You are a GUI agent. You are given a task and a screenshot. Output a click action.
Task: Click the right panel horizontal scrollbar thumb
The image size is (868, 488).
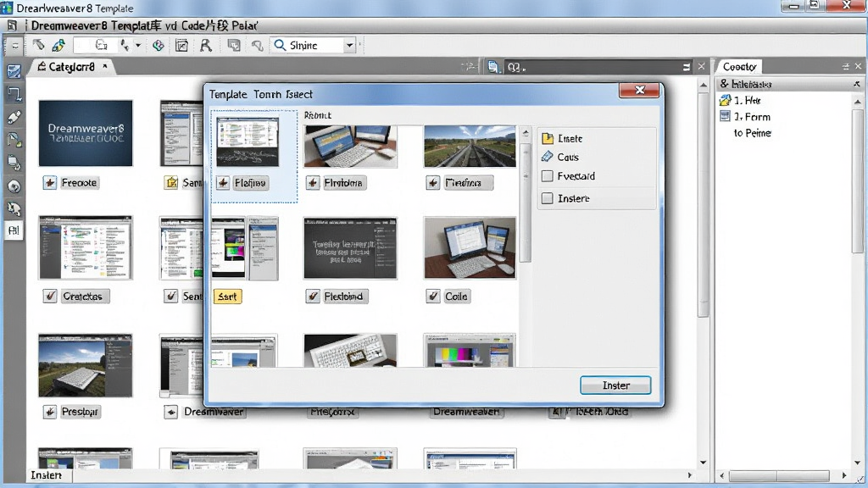click(779, 476)
